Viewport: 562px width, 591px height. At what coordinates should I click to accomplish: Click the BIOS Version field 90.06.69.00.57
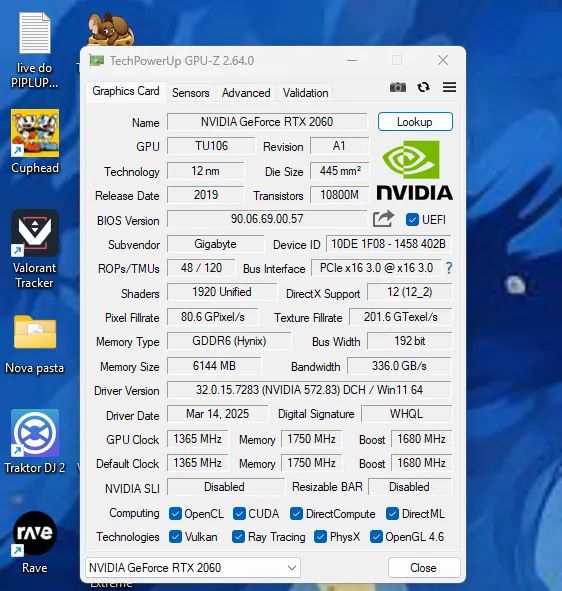click(x=267, y=219)
